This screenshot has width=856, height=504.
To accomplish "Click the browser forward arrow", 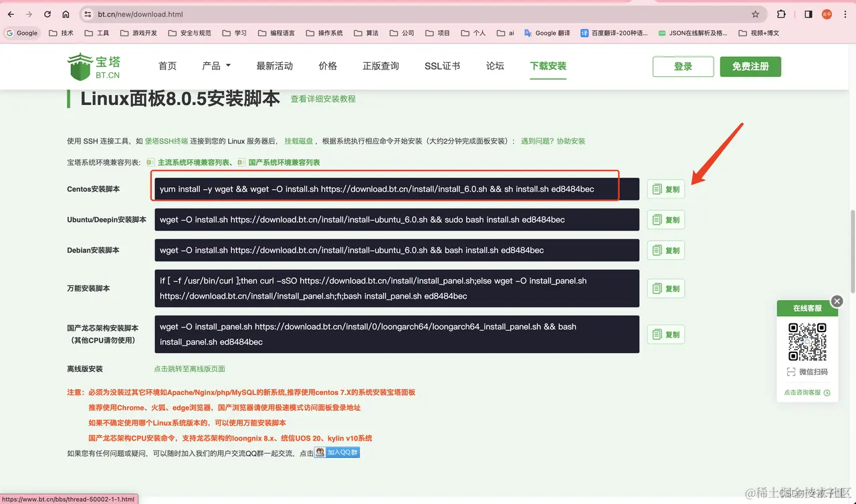I will [x=29, y=14].
